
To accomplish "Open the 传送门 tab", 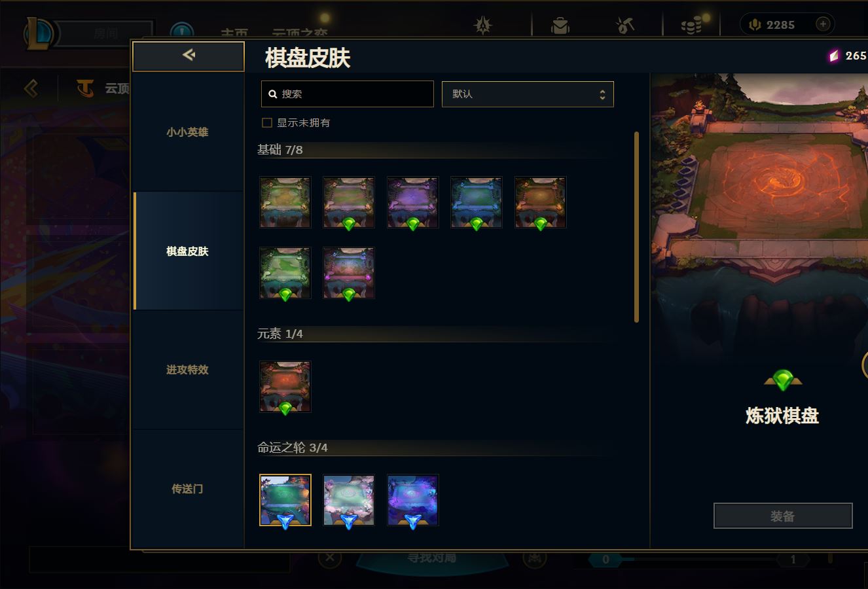I will 187,489.
